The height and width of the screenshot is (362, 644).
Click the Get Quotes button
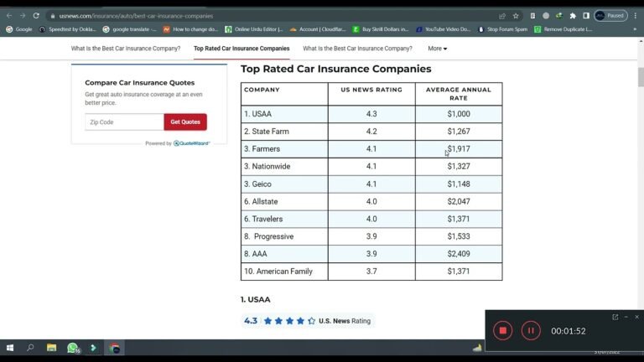[x=185, y=122]
